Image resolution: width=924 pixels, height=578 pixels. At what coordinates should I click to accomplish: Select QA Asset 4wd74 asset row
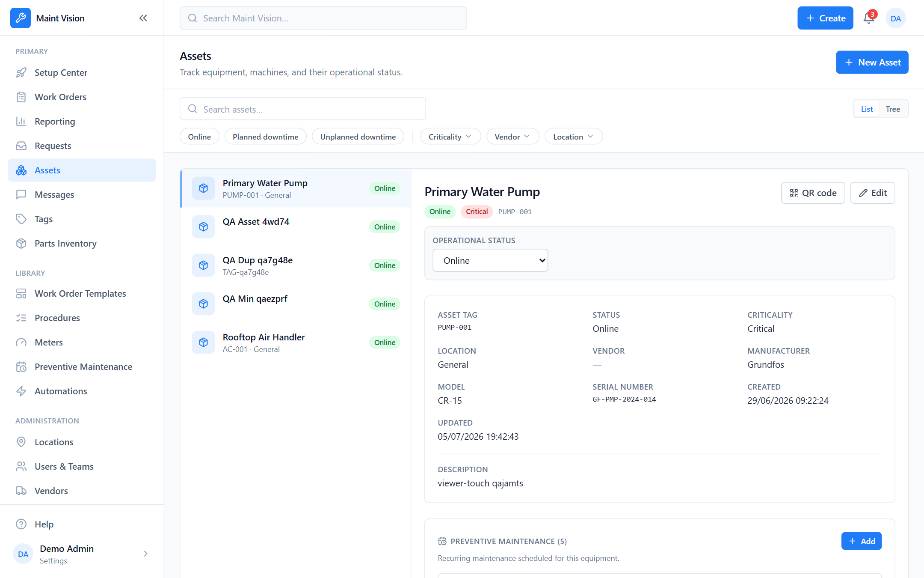pos(296,227)
